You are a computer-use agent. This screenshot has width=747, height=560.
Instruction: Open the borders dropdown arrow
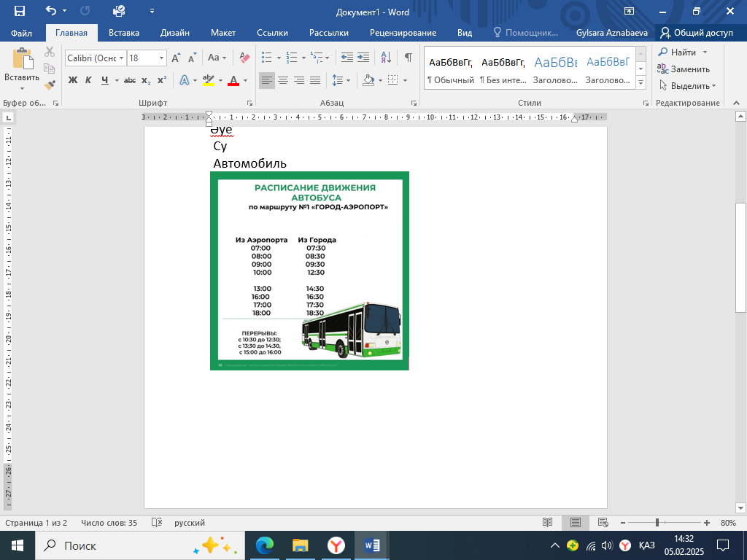pos(405,80)
